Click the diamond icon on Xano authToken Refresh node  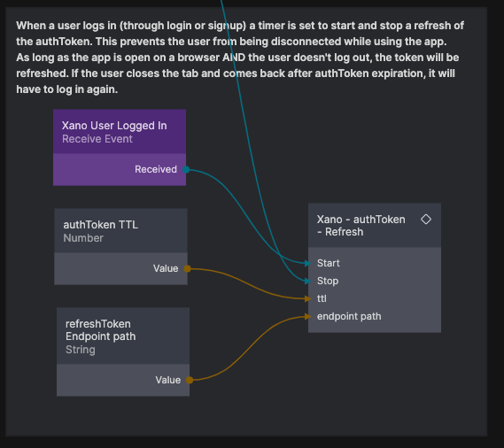coord(426,220)
